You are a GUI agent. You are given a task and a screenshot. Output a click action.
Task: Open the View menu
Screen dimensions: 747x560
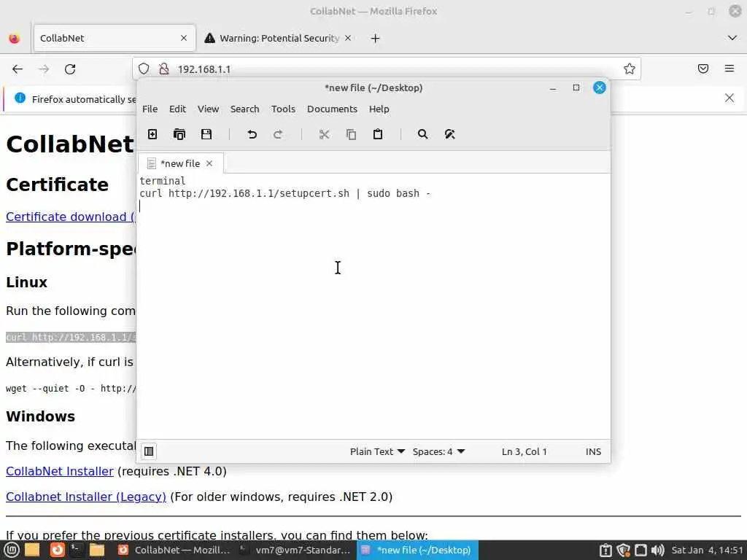point(208,109)
